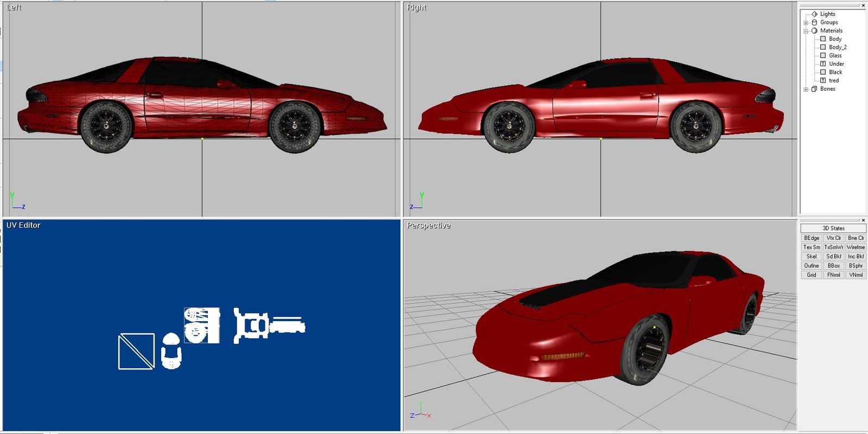Screen dimensions: 868x434
Task: Click the Glass material swatch icon
Action: click(823, 55)
